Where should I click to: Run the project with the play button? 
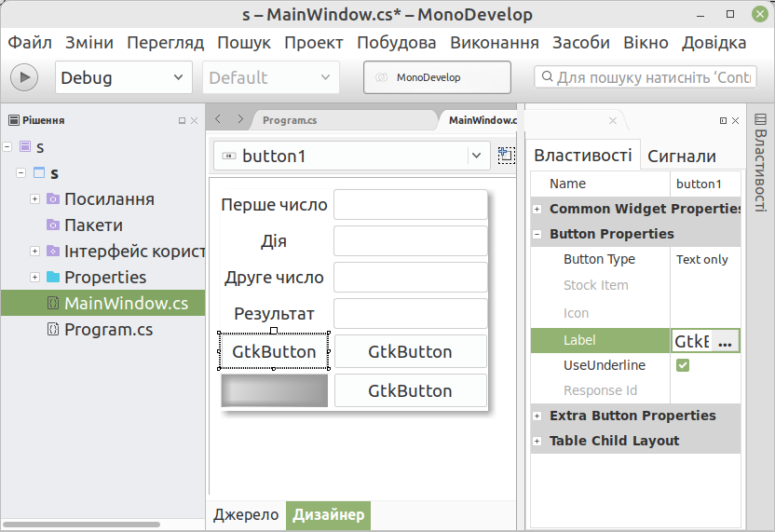point(24,77)
